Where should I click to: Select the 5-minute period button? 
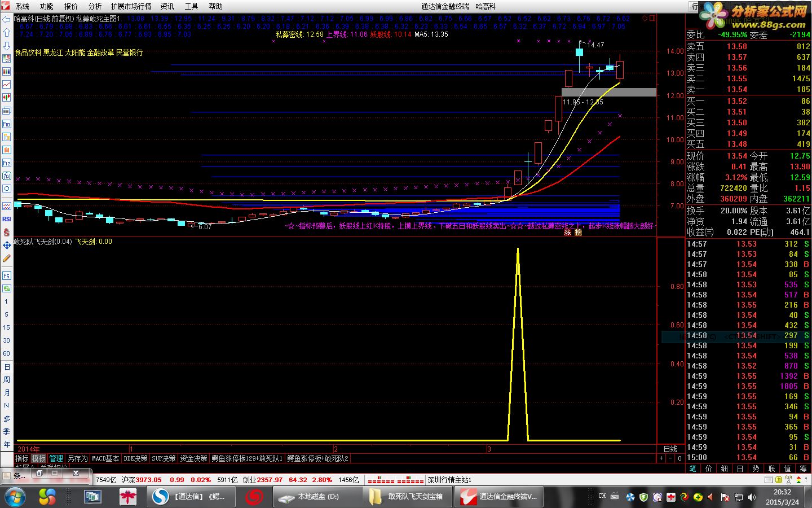click(x=6, y=314)
